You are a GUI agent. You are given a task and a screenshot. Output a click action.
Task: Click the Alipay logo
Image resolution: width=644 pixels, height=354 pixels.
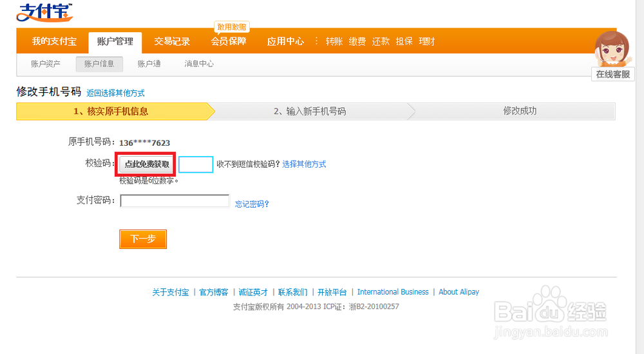[x=45, y=12]
